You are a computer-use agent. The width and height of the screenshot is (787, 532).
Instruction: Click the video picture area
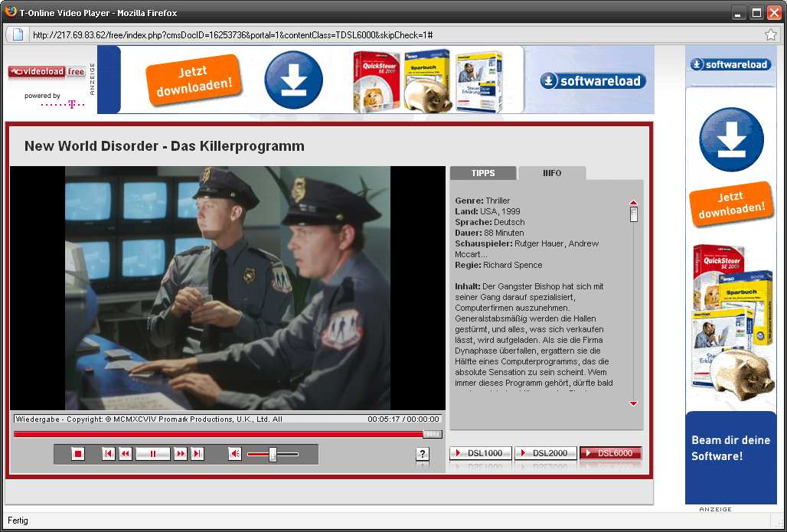point(227,288)
